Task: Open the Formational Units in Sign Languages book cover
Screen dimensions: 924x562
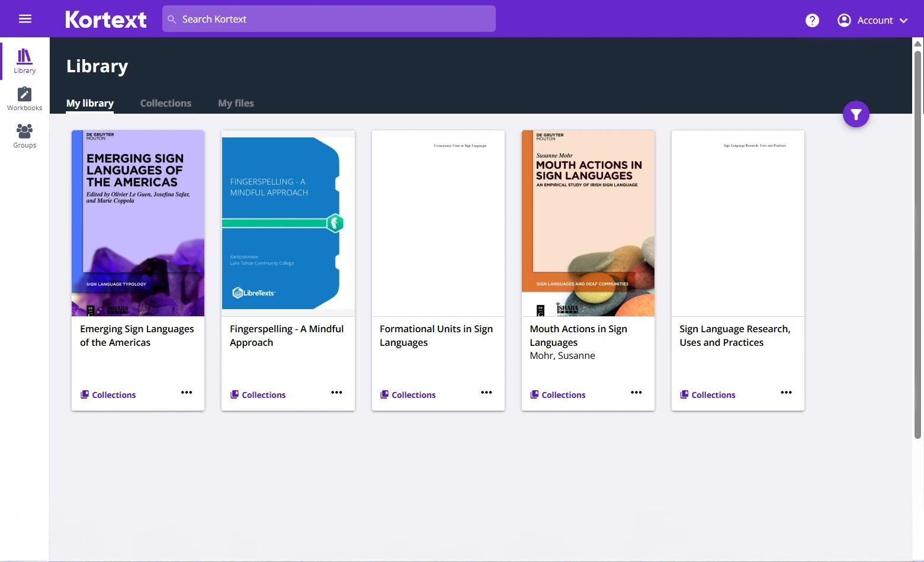Action: click(x=438, y=223)
